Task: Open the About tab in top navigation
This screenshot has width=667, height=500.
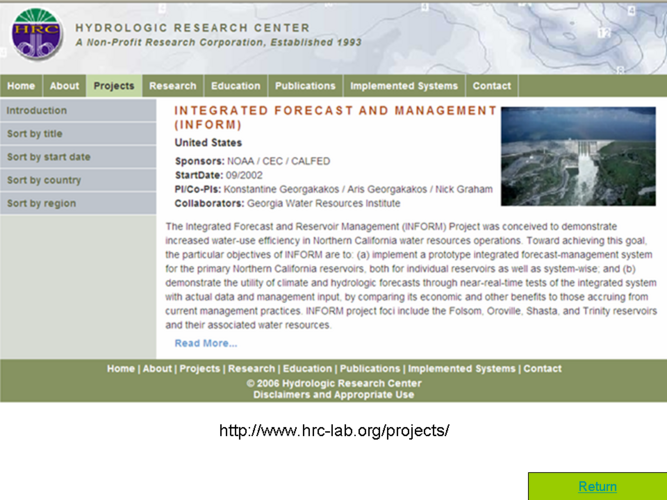Action: [64, 86]
